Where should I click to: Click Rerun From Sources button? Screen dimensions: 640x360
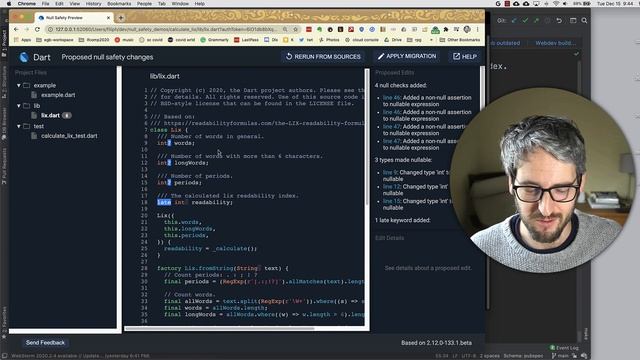(323, 57)
